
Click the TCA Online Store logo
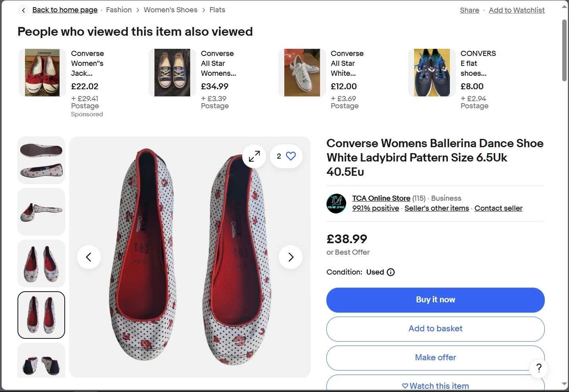click(336, 204)
